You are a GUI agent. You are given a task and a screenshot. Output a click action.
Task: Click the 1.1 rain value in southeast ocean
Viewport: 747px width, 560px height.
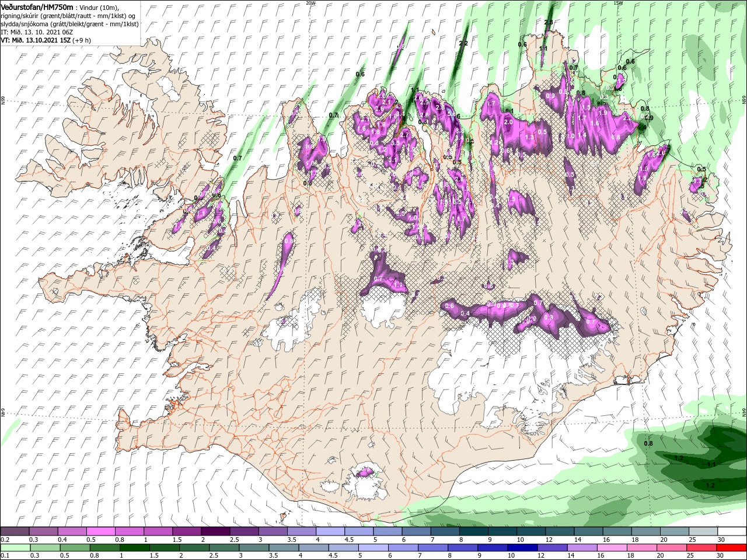pyautogui.click(x=711, y=465)
